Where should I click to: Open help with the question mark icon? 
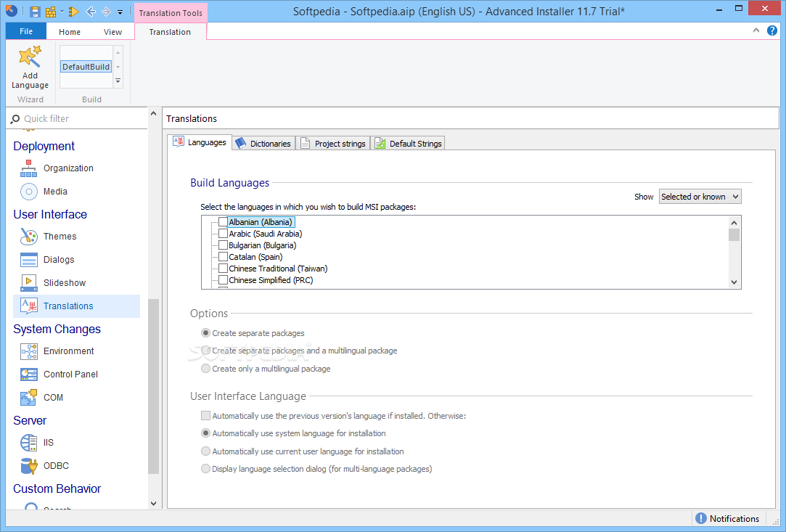tap(772, 30)
